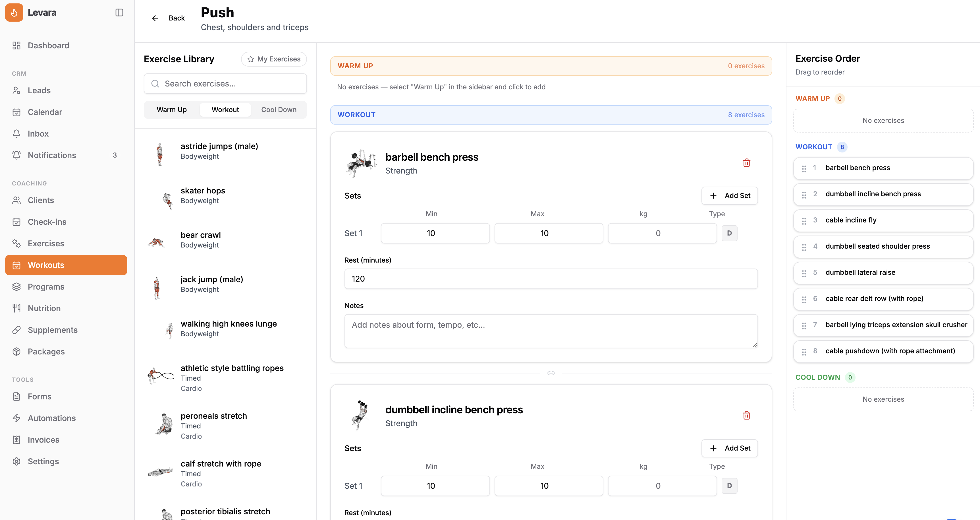Click barbell bench press Min reps field
Viewport: 980px width, 520px height.
click(435, 233)
